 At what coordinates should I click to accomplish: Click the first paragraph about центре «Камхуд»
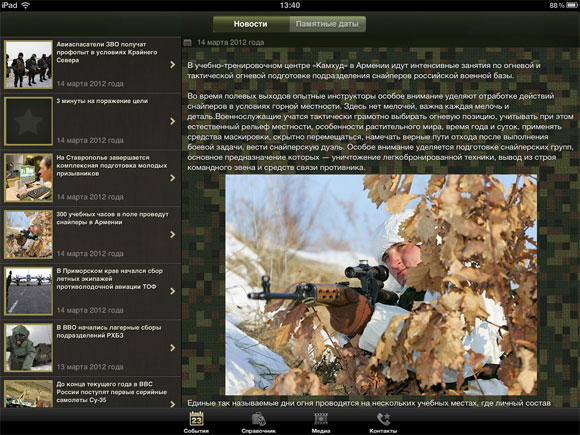point(364,71)
